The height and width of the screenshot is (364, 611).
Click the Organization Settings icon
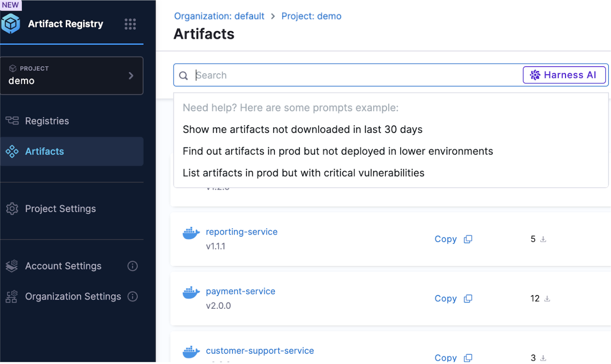pos(12,296)
